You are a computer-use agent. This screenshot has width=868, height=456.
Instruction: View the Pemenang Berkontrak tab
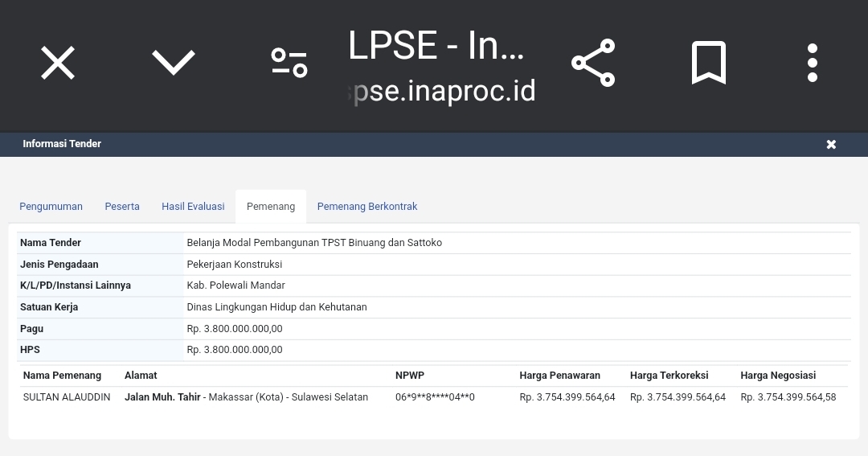point(367,207)
